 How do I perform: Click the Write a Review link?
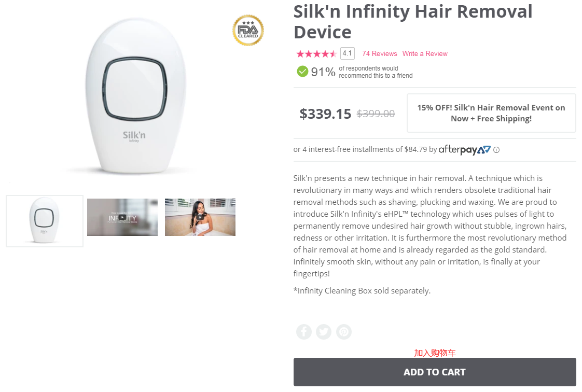point(425,54)
